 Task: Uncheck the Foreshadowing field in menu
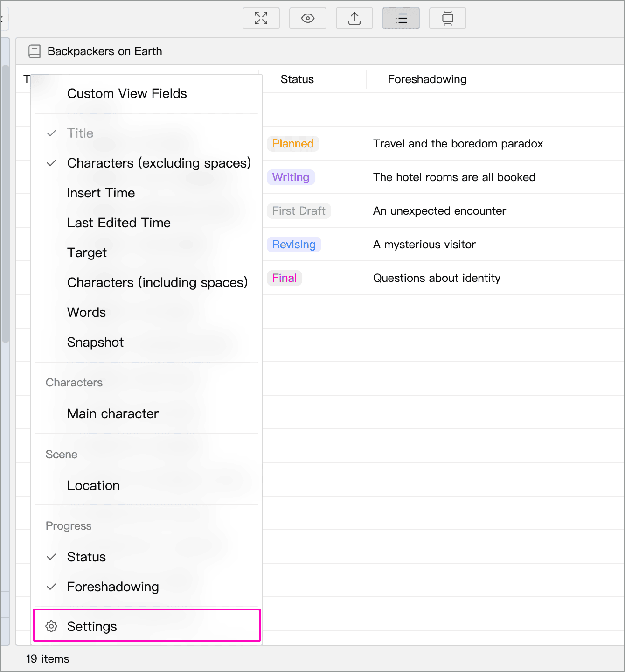point(146,587)
